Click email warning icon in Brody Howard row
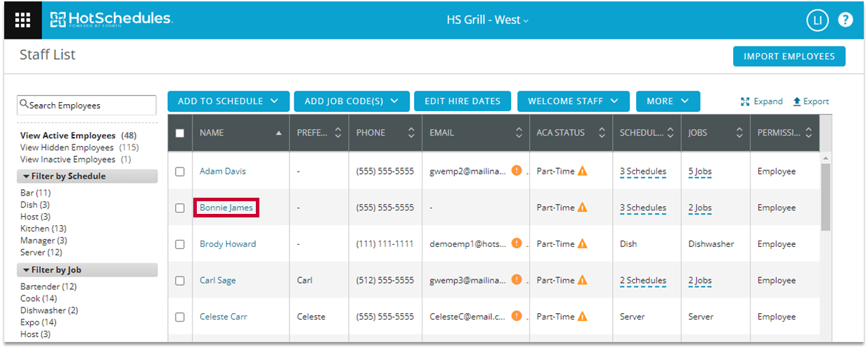Screen dimensions: 868x349 click(517, 243)
